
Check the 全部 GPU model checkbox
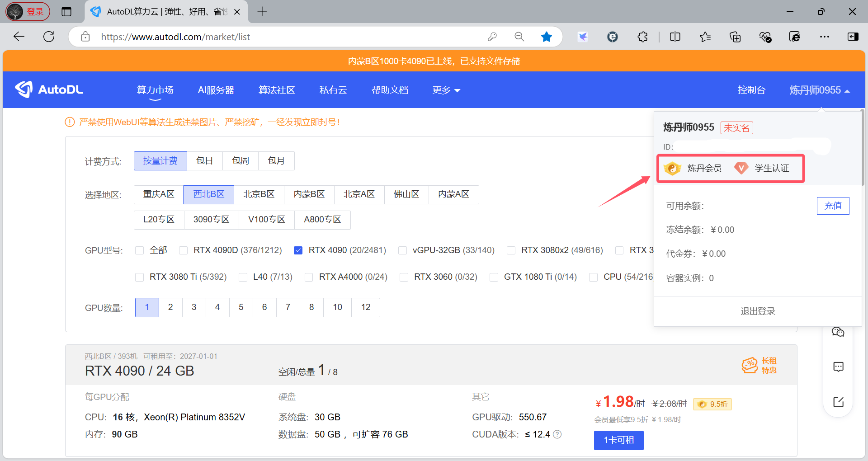[x=139, y=250]
